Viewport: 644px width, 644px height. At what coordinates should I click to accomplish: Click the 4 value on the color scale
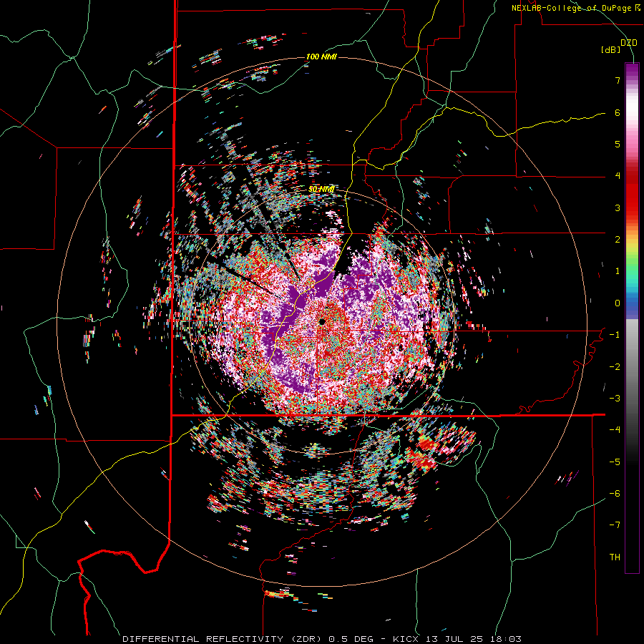tap(618, 176)
